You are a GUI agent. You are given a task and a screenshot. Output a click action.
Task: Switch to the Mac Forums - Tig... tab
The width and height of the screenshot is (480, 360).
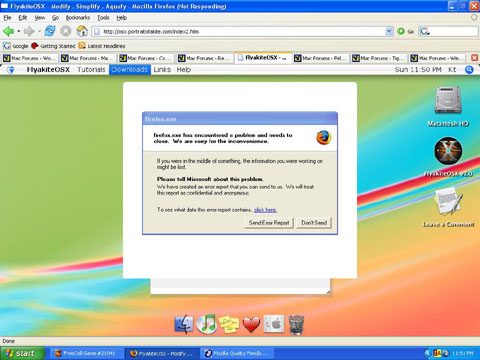[379, 58]
